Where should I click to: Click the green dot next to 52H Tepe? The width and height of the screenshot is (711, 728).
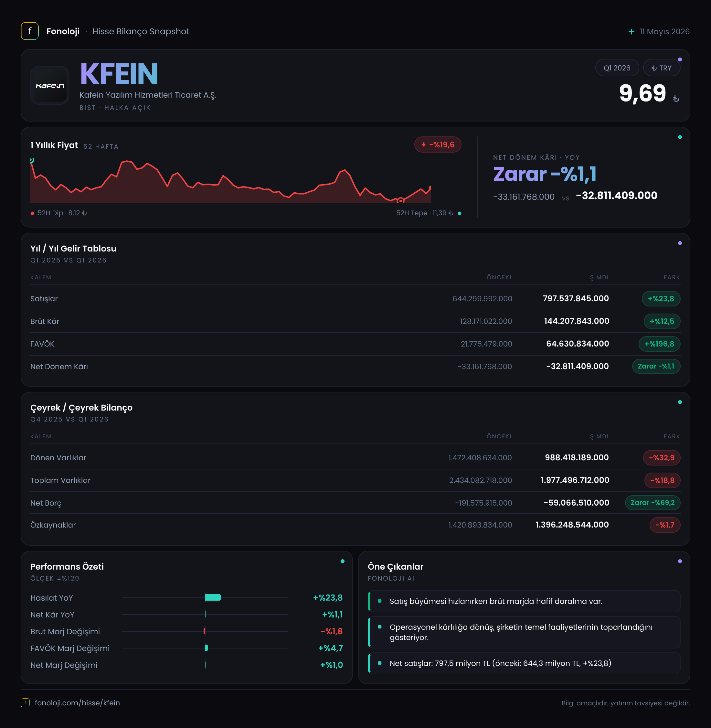[459, 213]
